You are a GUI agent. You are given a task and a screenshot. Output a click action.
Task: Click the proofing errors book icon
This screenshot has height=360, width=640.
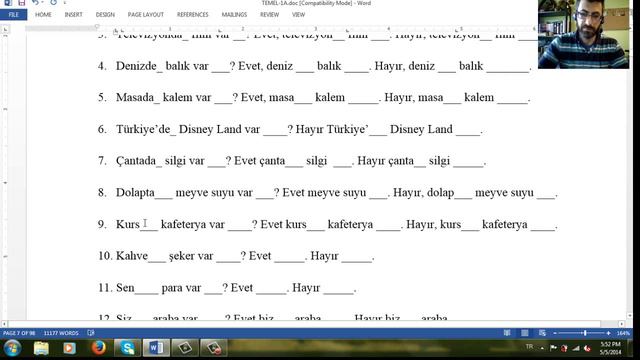91,333
